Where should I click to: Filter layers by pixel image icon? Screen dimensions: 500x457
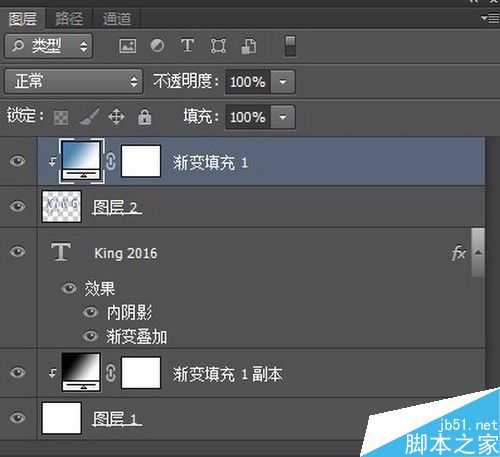(x=128, y=46)
